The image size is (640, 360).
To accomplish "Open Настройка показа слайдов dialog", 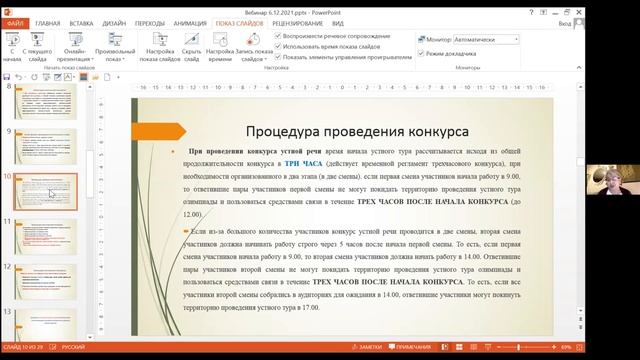I will 160,47.
